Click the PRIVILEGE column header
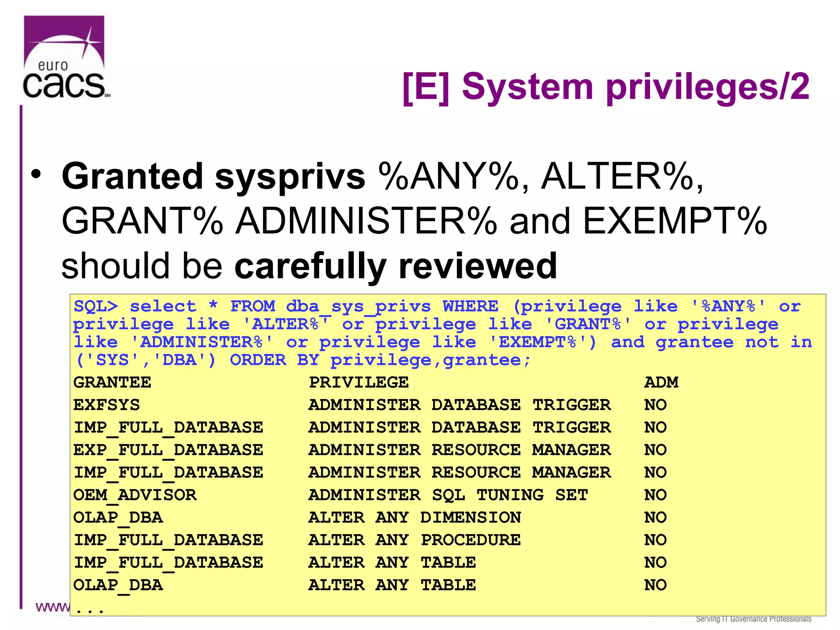 point(359,383)
